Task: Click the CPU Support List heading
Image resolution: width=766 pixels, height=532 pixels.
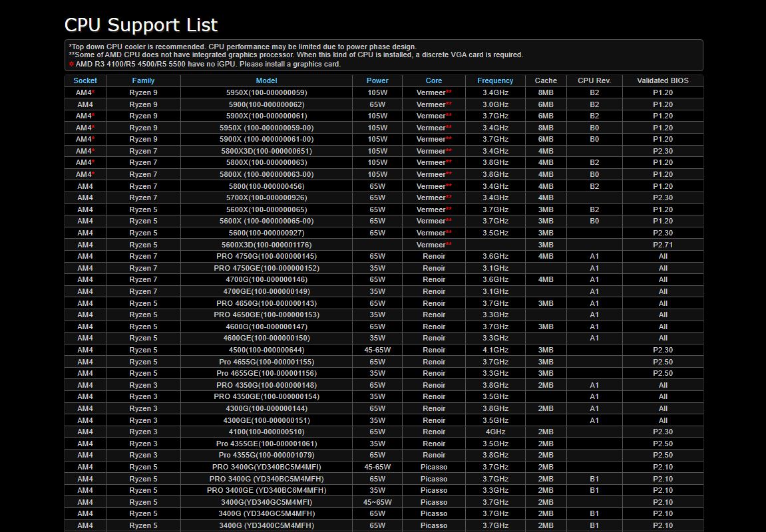Action: pyautogui.click(x=141, y=25)
